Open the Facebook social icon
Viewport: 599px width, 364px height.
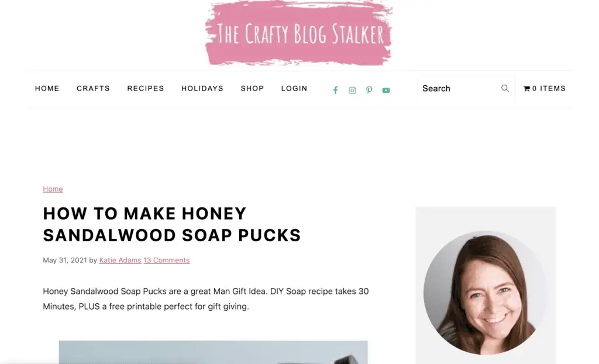(335, 90)
